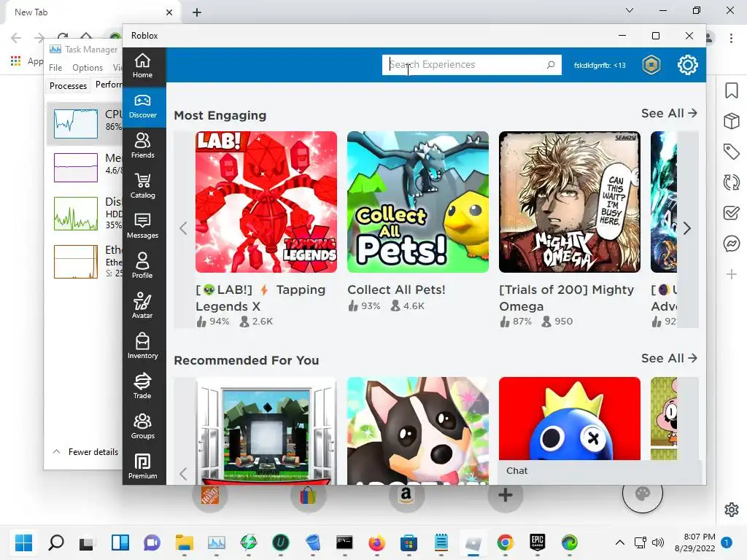The image size is (747, 560).
Task: Show hidden system tray icons chevron
Action: (x=620, y=542)
